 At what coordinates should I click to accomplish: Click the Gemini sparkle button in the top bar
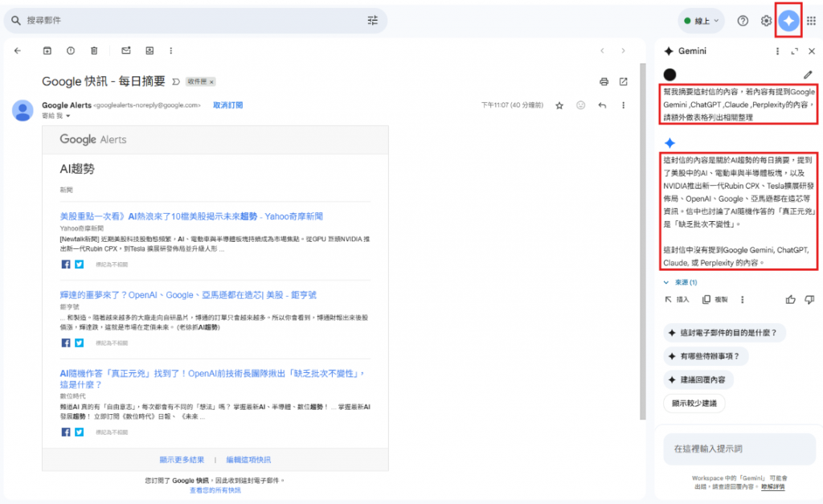[x=788, y=20]
